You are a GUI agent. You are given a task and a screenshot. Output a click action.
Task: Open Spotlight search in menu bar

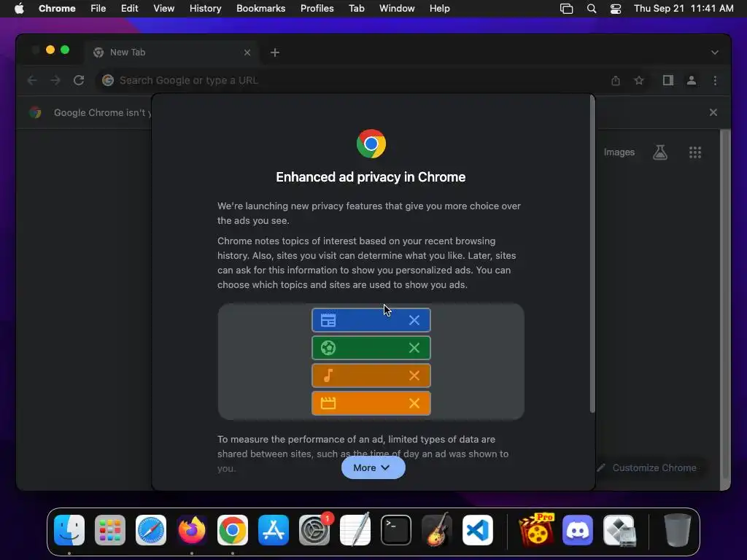point(591,9)
